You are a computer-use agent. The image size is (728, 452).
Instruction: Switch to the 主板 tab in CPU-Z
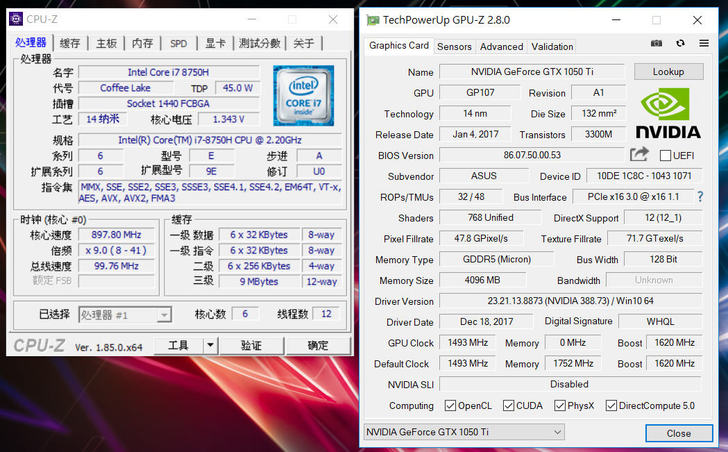pyautogui.click(x=106, y=43)
